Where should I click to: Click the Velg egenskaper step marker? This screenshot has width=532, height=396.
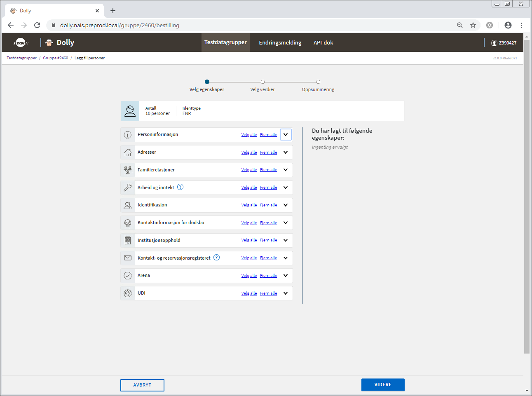tap(207, 82)
